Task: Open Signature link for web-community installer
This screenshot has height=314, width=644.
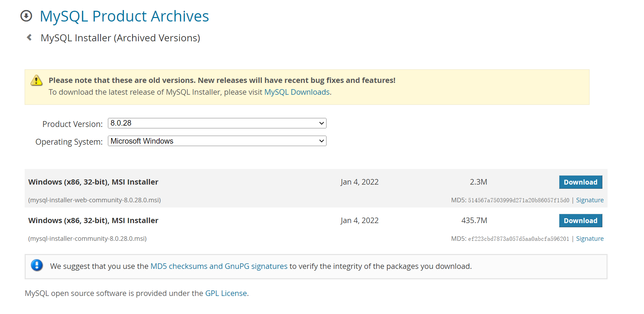Action: (x=590, y=200)
